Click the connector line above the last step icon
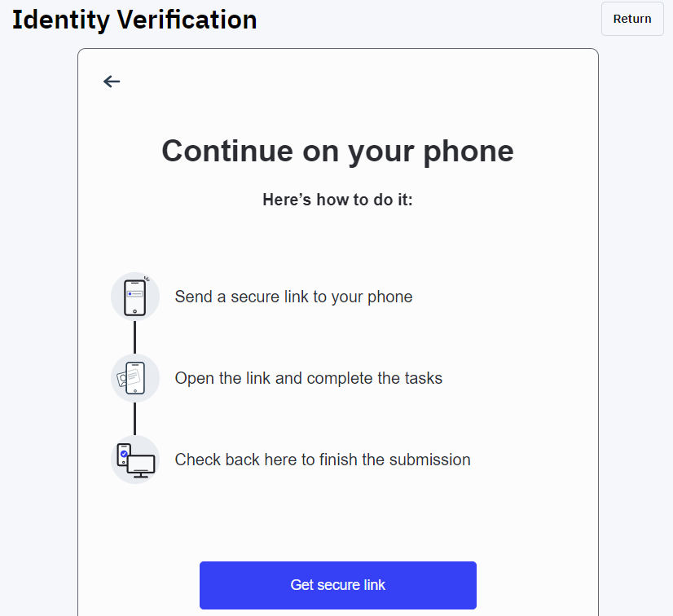This screenshot has width=673, height=616. click(x=135, y=419)
